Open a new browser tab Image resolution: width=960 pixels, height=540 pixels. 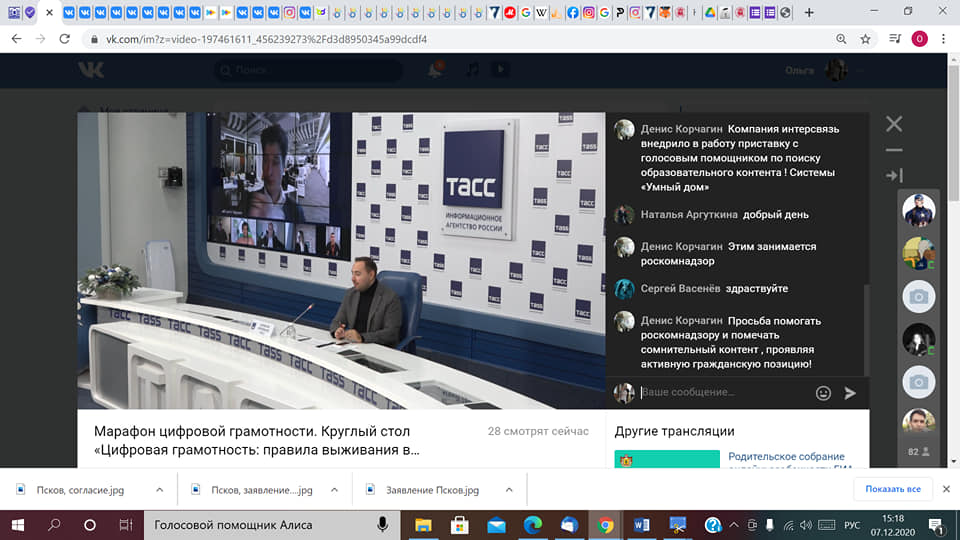809,12
